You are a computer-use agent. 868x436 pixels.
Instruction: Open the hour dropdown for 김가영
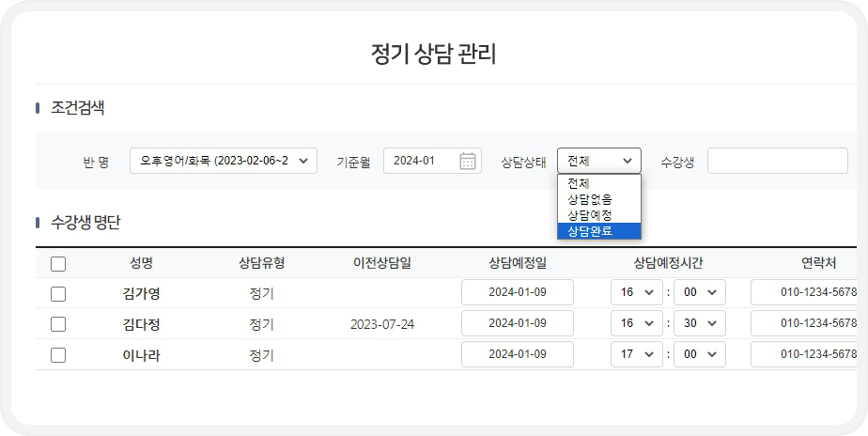click(x=637, y=292)
